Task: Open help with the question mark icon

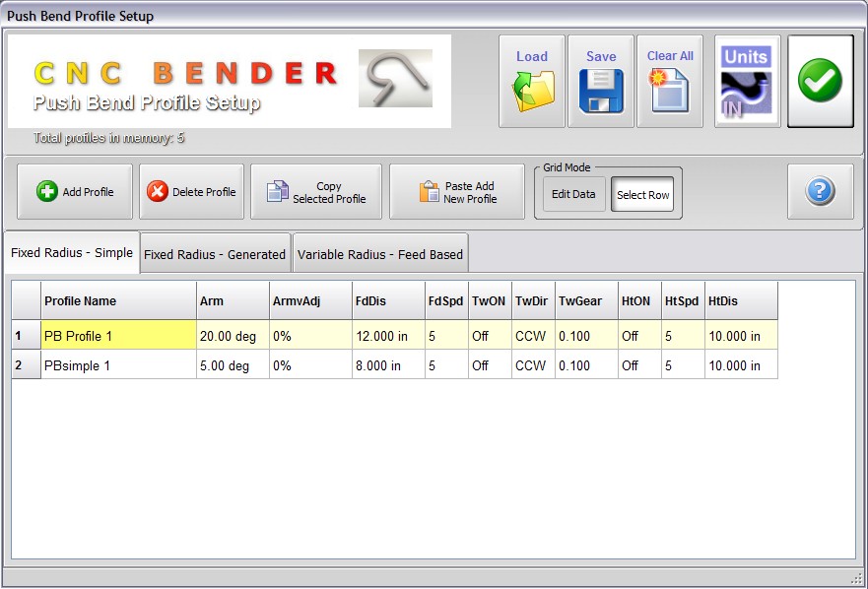Action: (820, 192)
